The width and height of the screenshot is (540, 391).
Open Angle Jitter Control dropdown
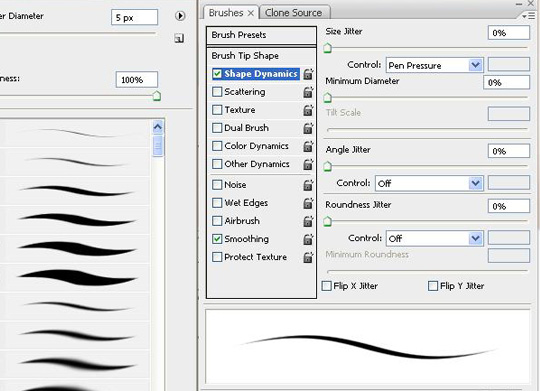pyautogui.click(x=429, y=183)
